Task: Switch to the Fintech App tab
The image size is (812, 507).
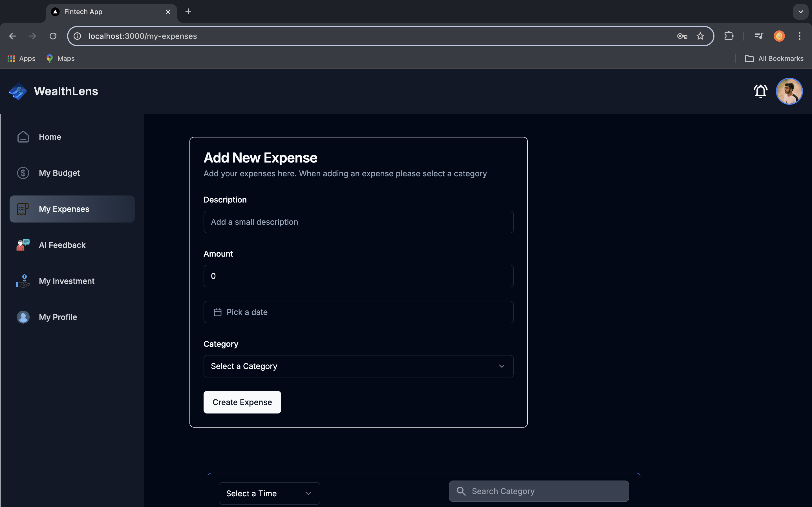Action: (111, 12)
